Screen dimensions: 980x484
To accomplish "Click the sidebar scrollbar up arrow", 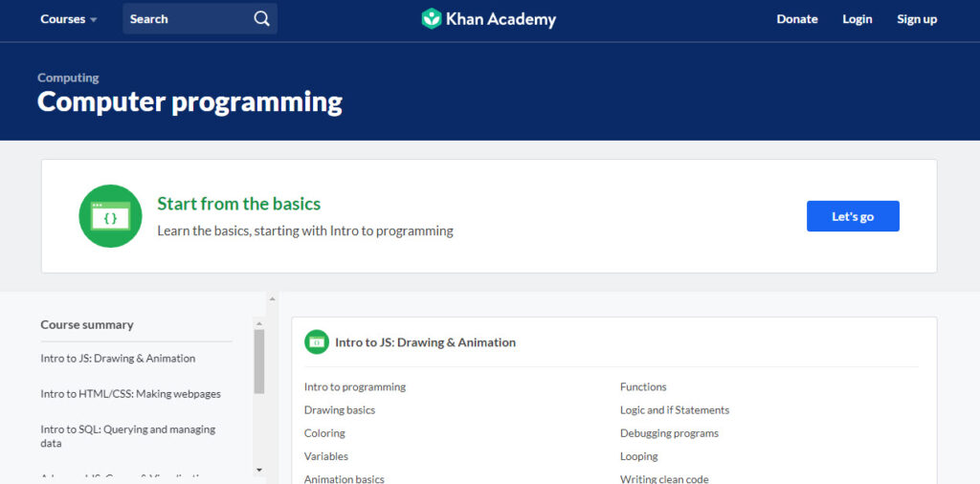I will 259,323.
